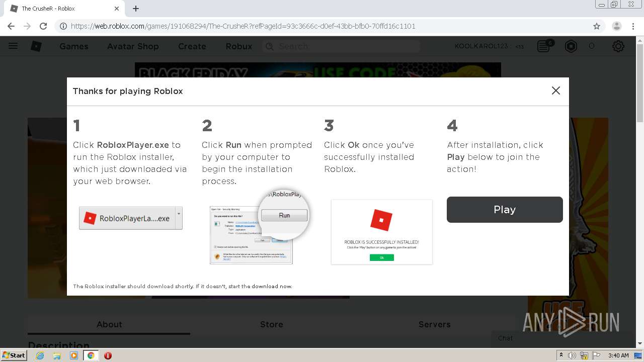The width and height of the screenshot is (644, 362).
Task: Switch to the Servers tab
Action: pos(435,325)
